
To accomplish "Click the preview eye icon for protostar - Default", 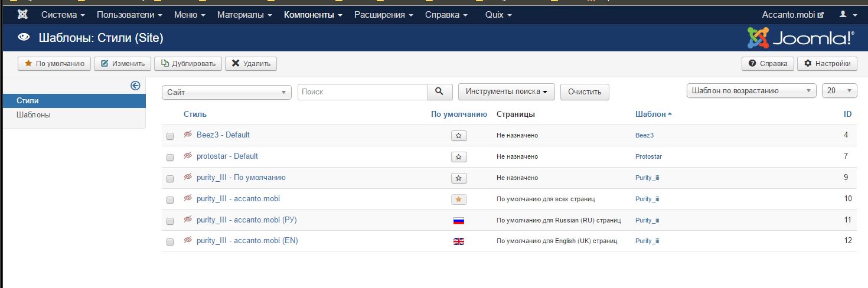I will pos(188,156).
